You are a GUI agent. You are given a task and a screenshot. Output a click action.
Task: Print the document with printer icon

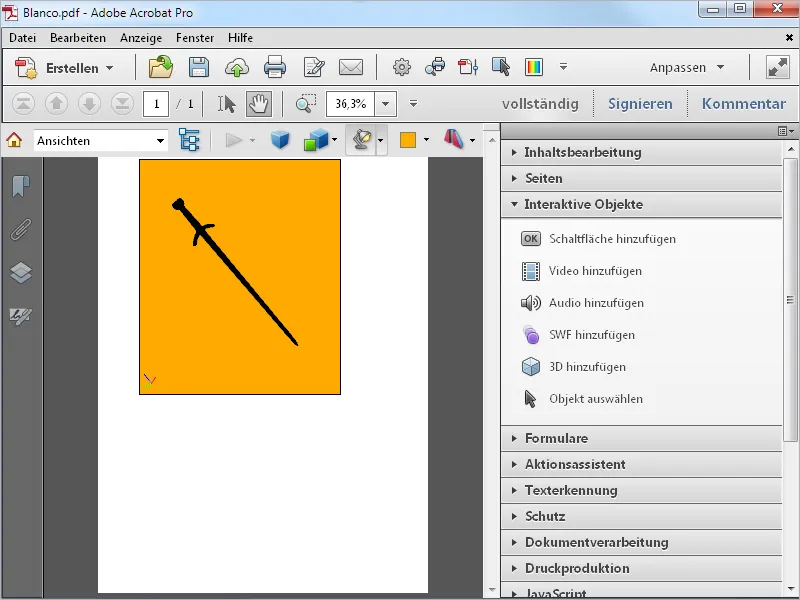tap(275, 67)
